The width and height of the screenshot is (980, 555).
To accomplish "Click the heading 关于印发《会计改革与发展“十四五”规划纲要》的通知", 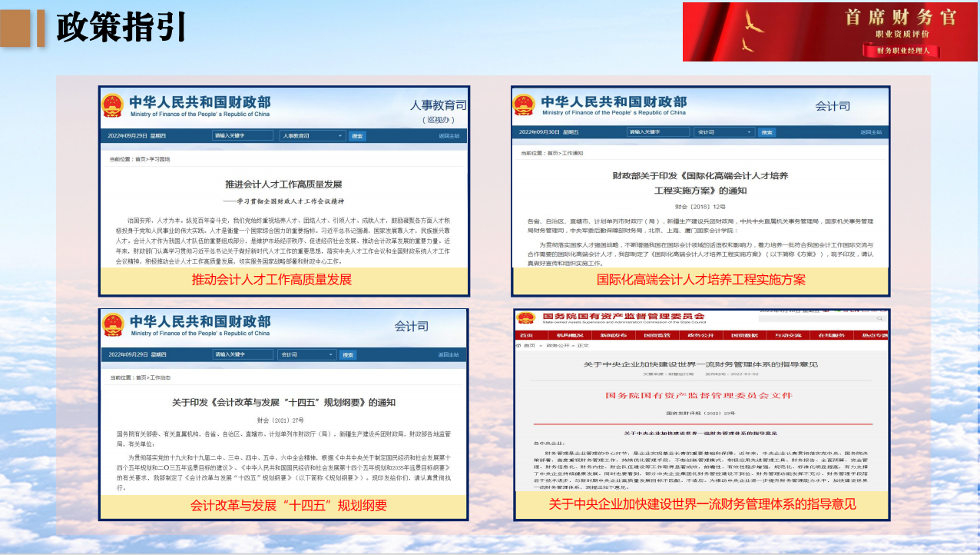I will (x=283, y=402).
